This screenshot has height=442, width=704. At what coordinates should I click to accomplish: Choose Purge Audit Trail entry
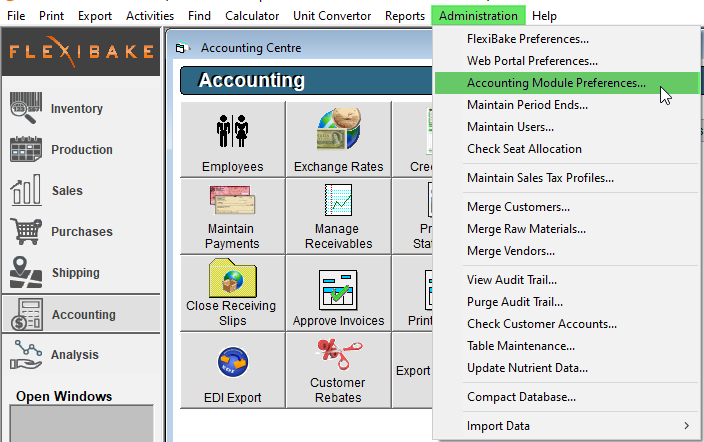click(567, 302)
